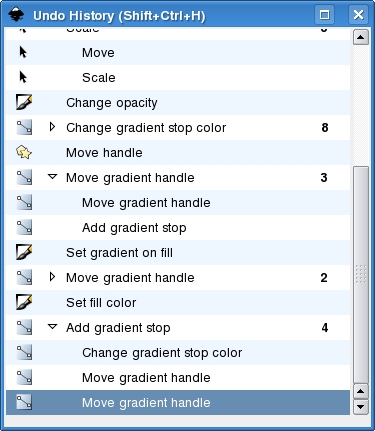Image resolution: width=375 pixels, height=431 pixels.
Task: Click the fill brush icon beside Set gradient on fill
Action: 24,252
